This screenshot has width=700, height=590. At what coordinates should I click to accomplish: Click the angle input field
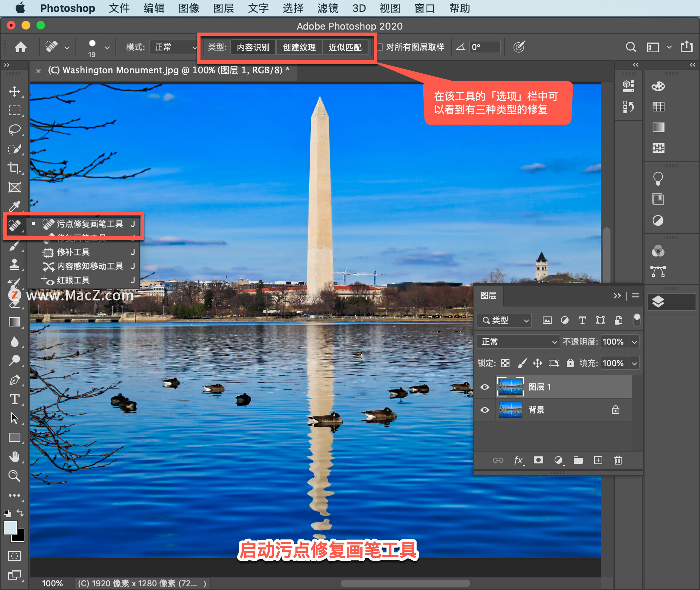pyautogui.click(x=485, y=47)
